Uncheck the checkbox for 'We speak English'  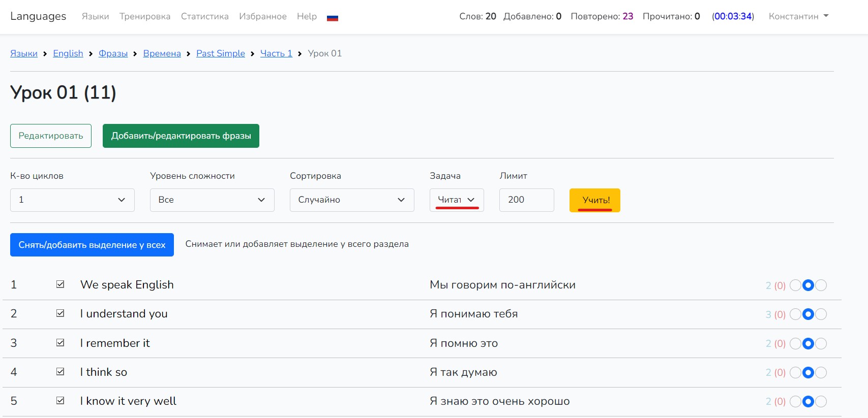[61, 284]
